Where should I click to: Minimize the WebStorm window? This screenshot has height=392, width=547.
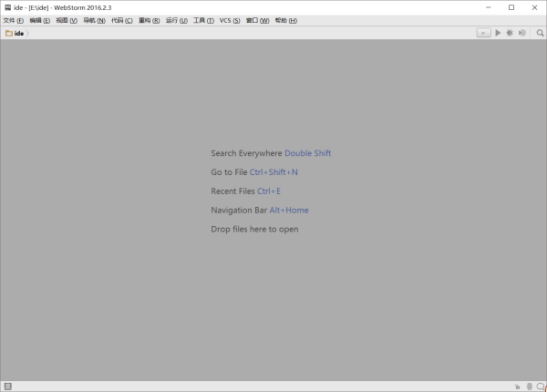point(489,7)
